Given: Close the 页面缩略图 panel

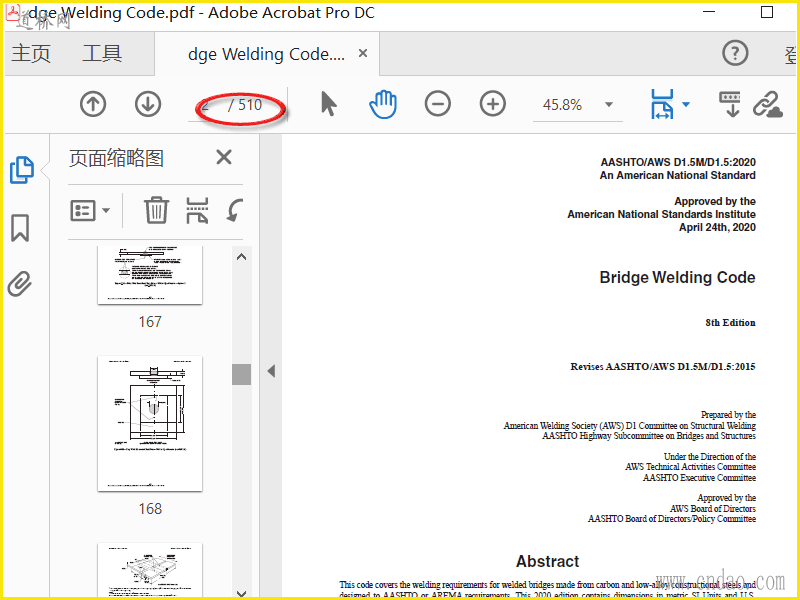Looking at the screenshot, I should coord(224,157).
